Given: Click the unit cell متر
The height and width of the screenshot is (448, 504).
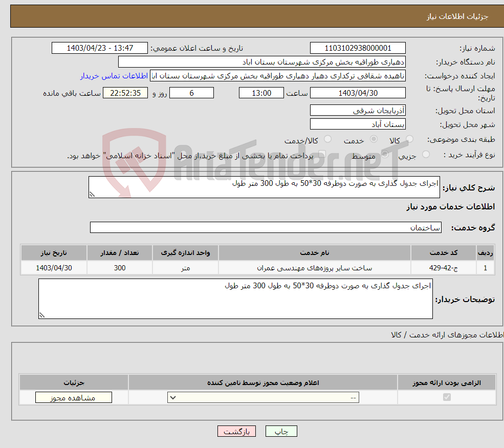Looking at the screenshot, I should pos(185,268).
